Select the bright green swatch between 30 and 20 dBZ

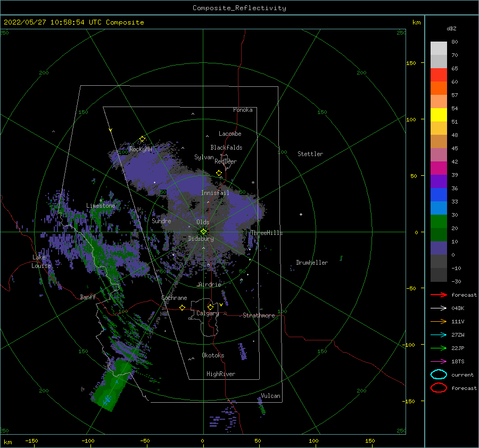[x=439, y=222]
